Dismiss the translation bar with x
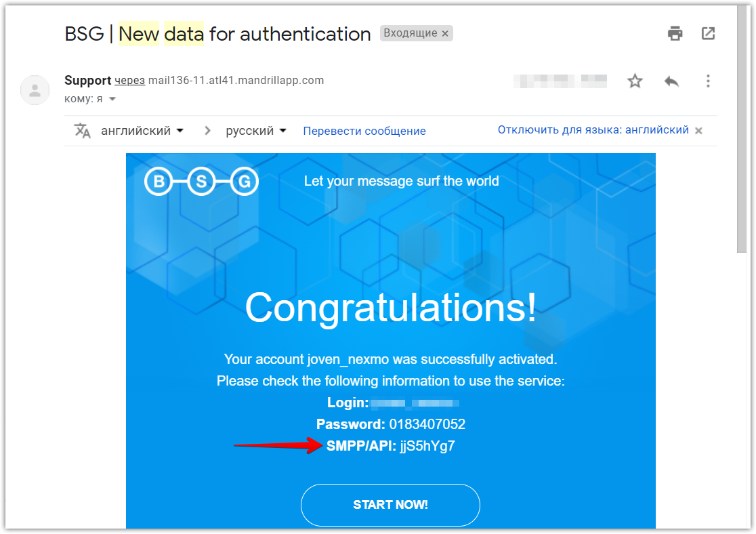This screenshot has width=756, height=534. pos(698,131)
